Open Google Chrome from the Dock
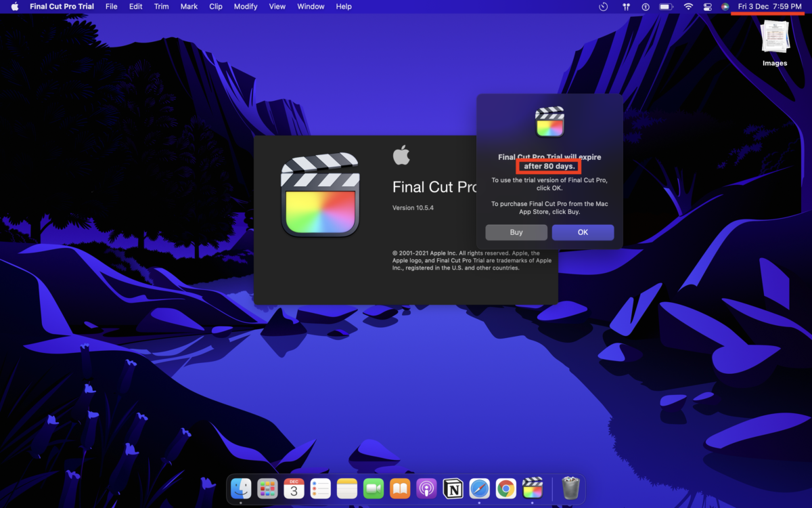Image resolution: width=812 pixels, height=508 pixels. tap(505, 488)
